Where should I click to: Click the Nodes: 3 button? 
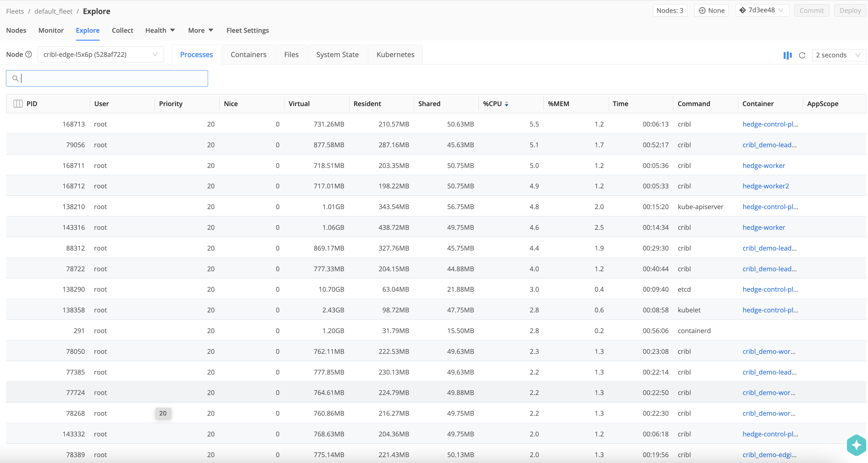click(670, 10)
